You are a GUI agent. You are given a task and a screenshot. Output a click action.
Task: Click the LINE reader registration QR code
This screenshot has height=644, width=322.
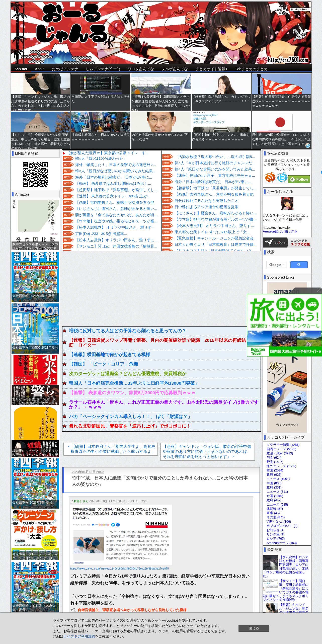pyautogui.click(x=35, y=174)
